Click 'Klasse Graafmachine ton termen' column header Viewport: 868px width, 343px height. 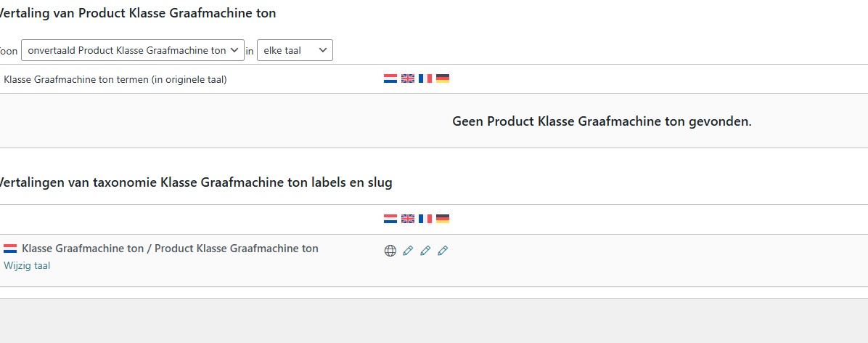[115, 79]
